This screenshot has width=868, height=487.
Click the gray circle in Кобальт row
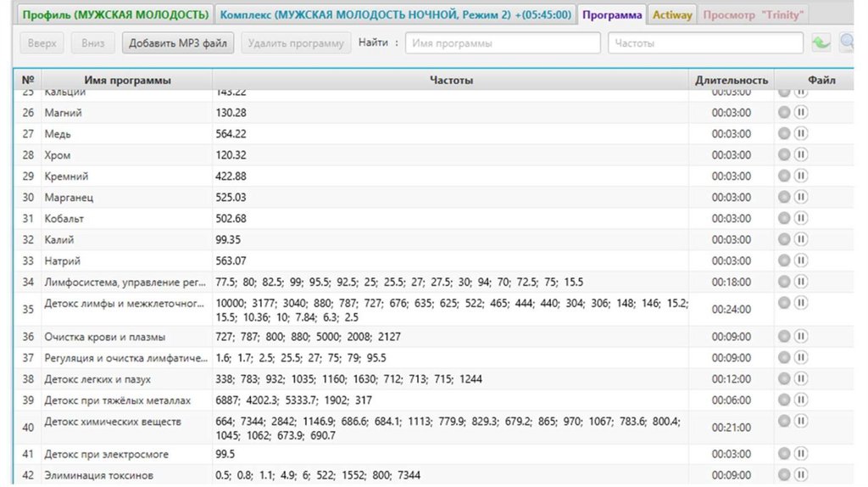(784, 218)
